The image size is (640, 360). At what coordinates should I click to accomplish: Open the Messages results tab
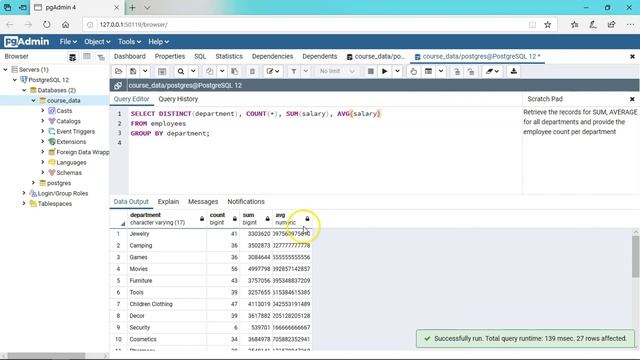click(x=203, y=202)
